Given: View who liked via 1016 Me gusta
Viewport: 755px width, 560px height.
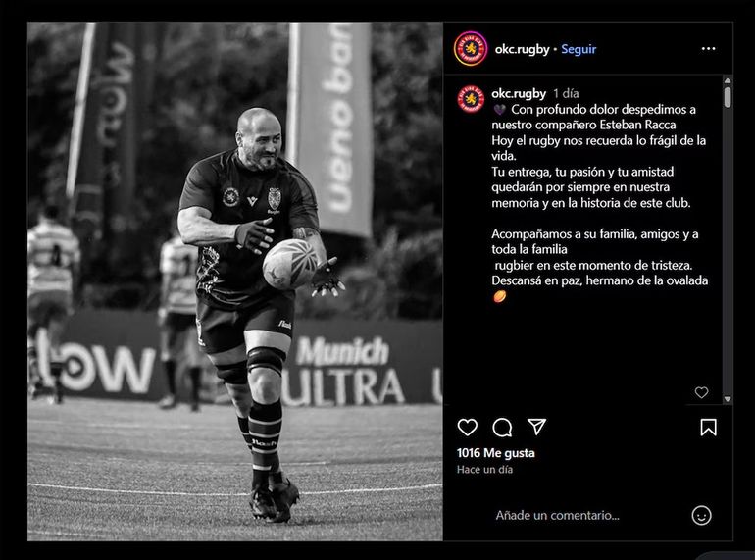Looking at the screenshot, I should pos(496,453).
